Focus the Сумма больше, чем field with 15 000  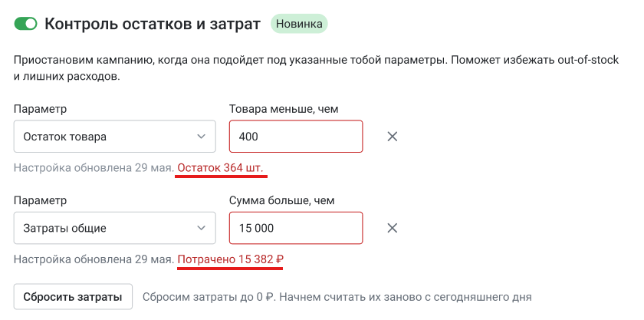point(295,228)
